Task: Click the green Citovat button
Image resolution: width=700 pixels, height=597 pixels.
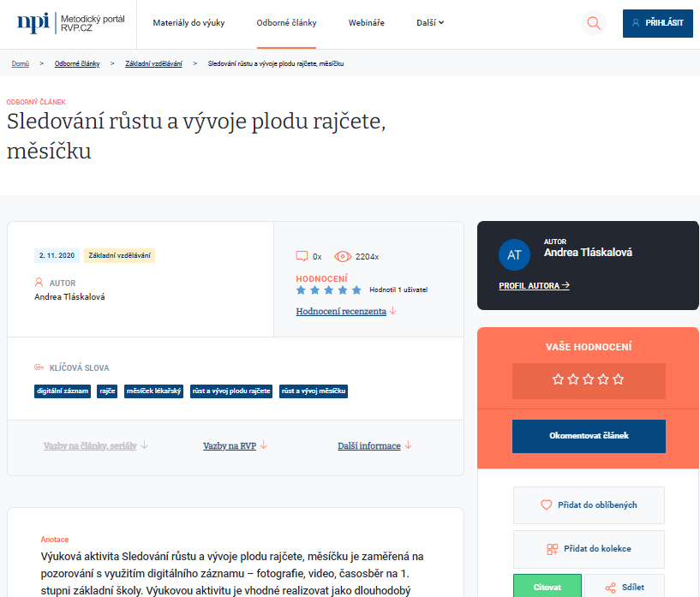Action: pyautogui.click(x=547, y=586)
